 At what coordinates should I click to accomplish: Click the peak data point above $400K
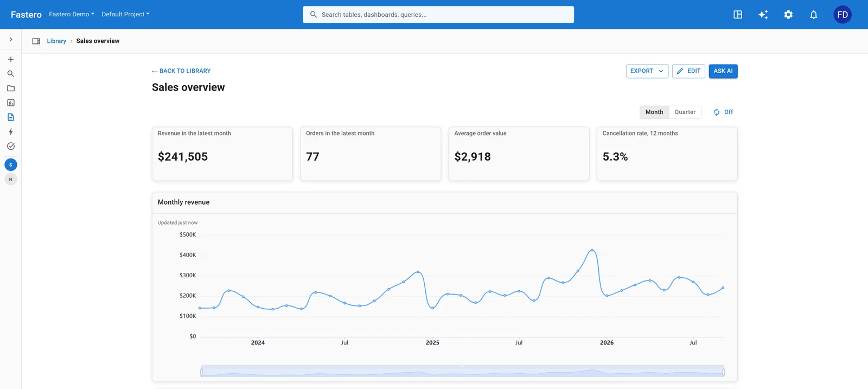[x=592, y=250]
